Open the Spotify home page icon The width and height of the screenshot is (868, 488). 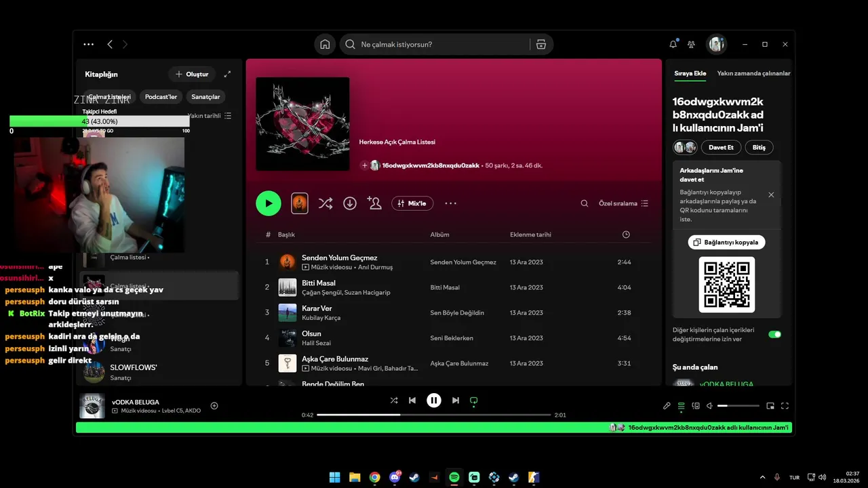click(x=325, y=44)
